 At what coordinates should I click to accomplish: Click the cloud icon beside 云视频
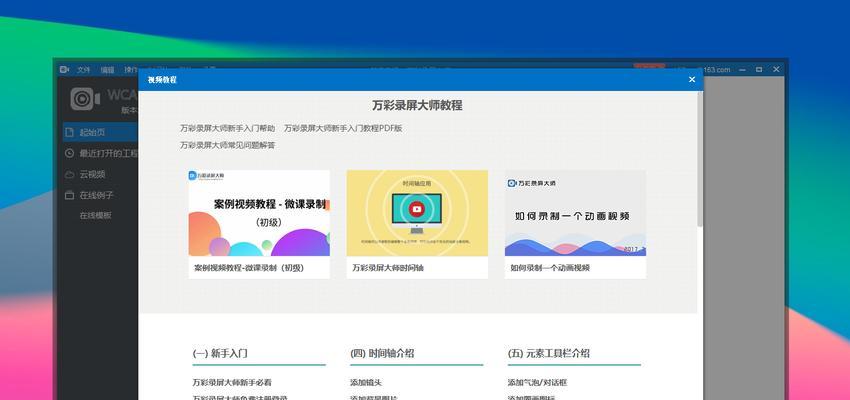tap(69, 175)
